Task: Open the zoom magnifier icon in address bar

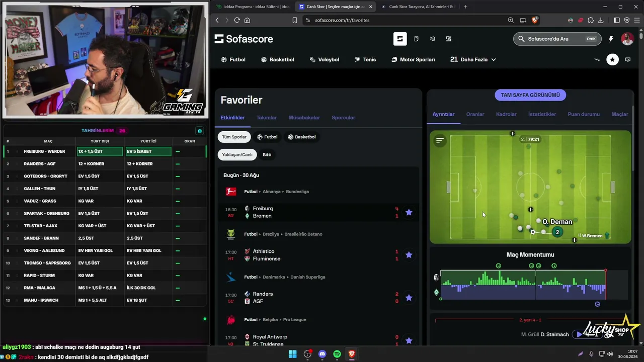Action: (x=511, y=20)
